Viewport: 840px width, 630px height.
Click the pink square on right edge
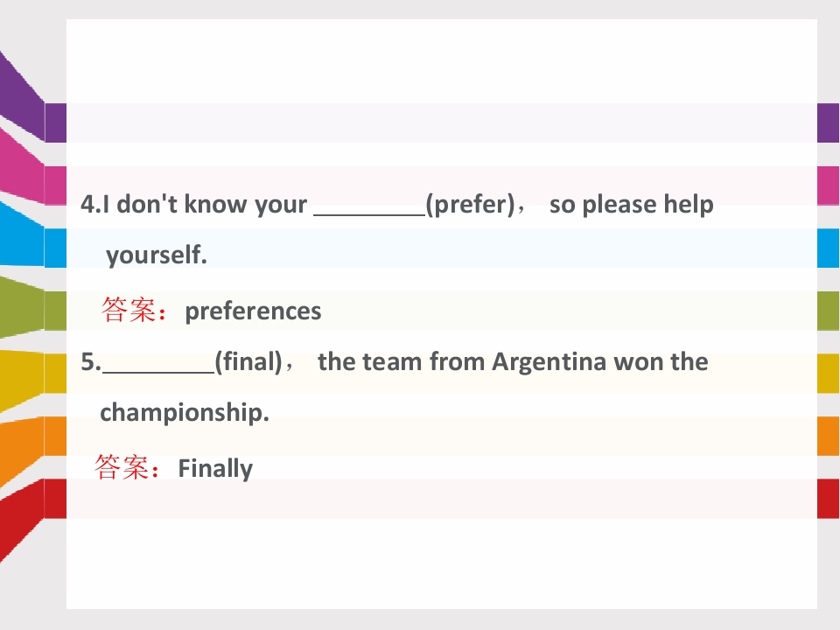(829, 185)
